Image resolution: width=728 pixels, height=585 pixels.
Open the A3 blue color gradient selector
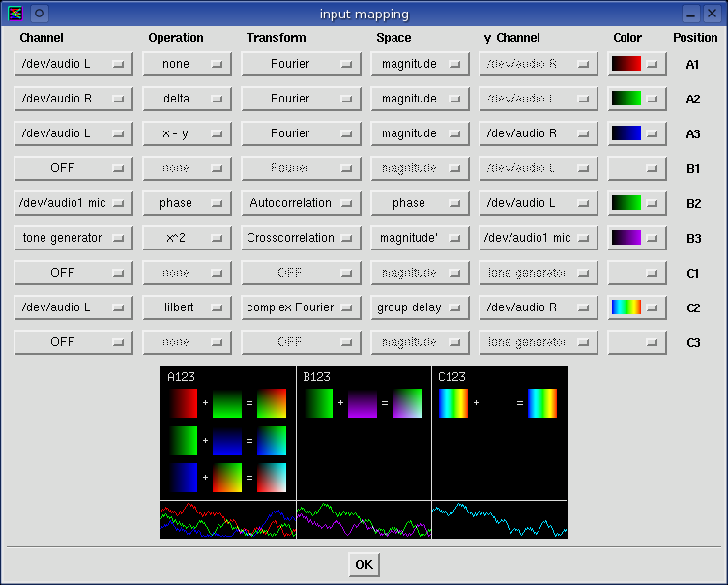pos(637,133)
